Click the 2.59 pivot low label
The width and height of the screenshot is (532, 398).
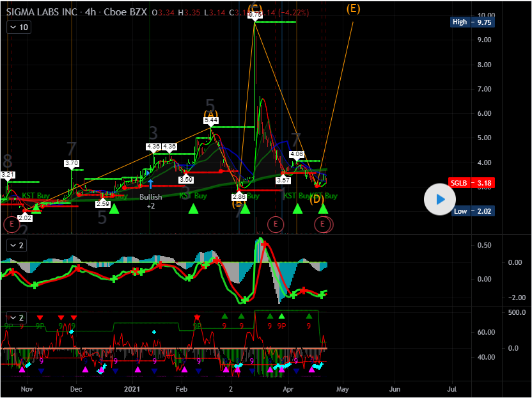pyautogui.click(x=103, y=203)
